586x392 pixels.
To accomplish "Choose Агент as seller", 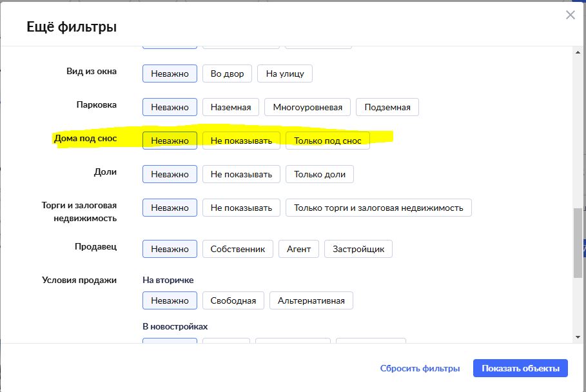I will coord(298,249).
